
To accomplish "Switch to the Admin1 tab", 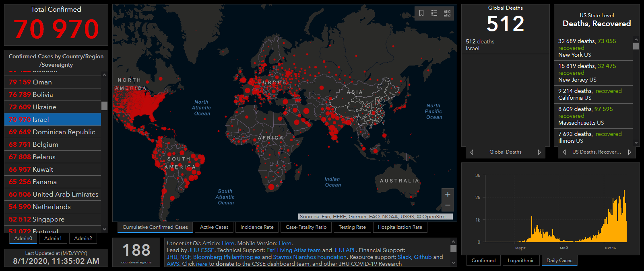I will pos(53,238).
